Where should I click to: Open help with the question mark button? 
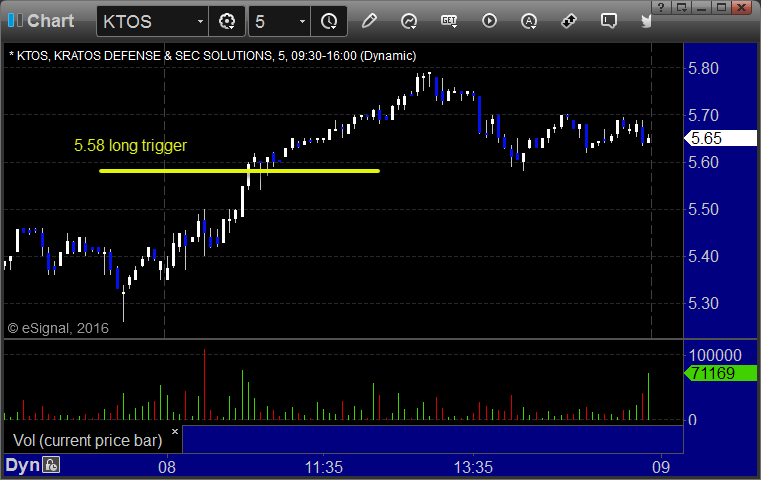click(x=661, y=7)
